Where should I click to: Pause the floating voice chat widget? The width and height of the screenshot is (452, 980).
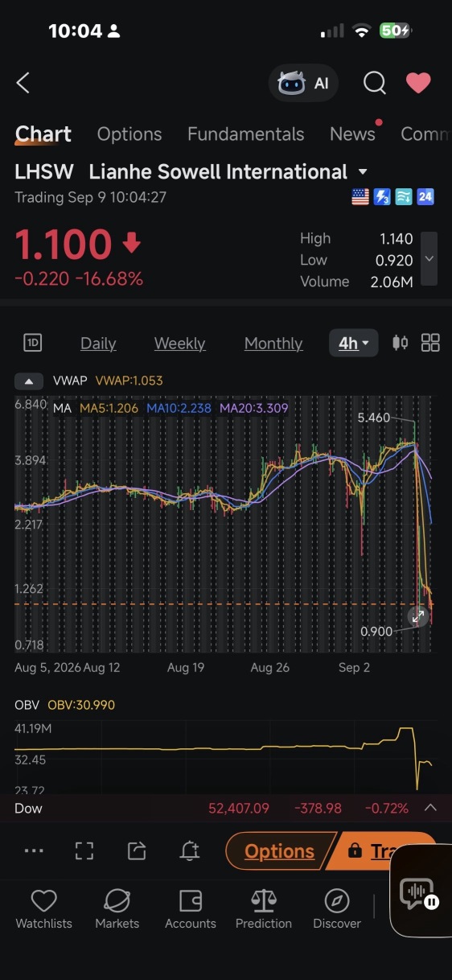(x=432, y=902)
